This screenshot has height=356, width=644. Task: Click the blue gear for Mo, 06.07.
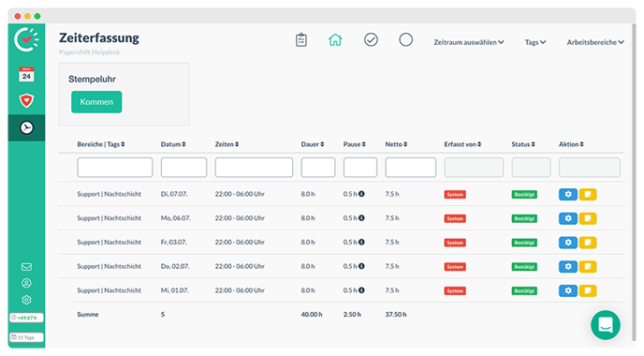(x=568, y=218)
